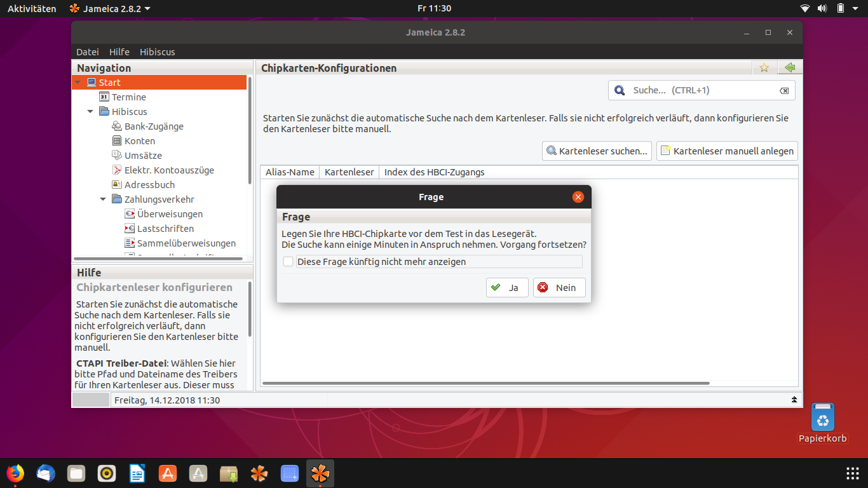Collapse the Start tree node
The width and height of the screenshot is (868, 488).
coord(78,83)
